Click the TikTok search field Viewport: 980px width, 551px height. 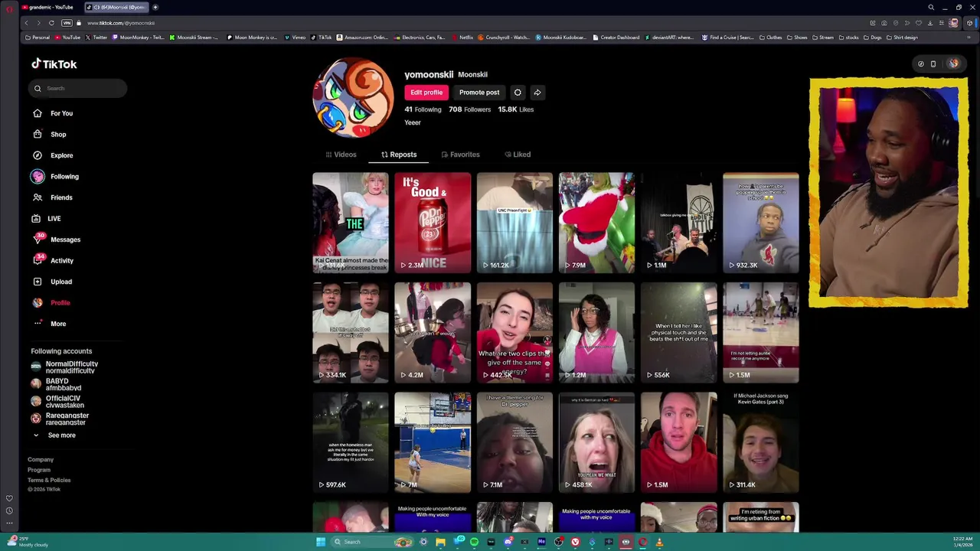coord(79,88)
